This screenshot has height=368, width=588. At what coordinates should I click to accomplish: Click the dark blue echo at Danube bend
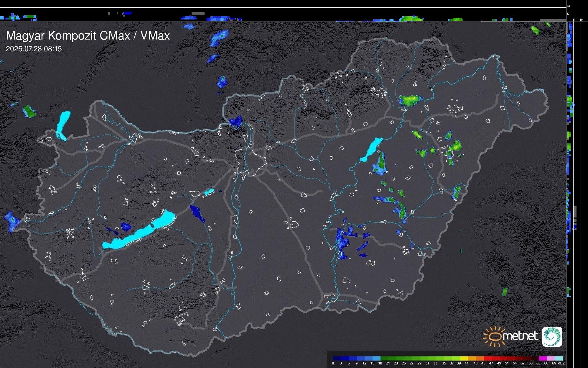pos(236,121)
